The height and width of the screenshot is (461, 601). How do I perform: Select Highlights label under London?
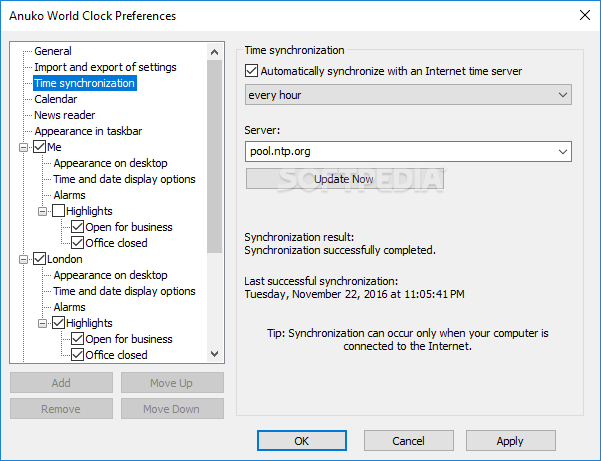point(89,323)
